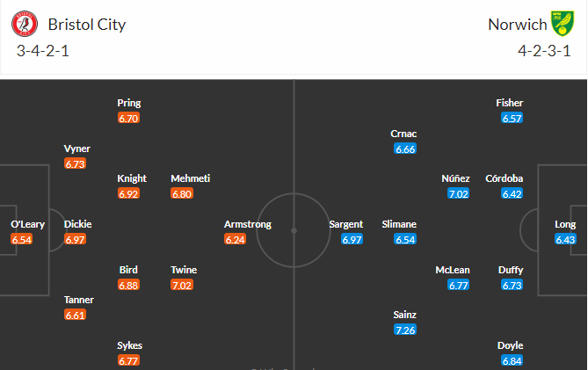
Task: Click player name Dickie
Action: tap(77, 224)
